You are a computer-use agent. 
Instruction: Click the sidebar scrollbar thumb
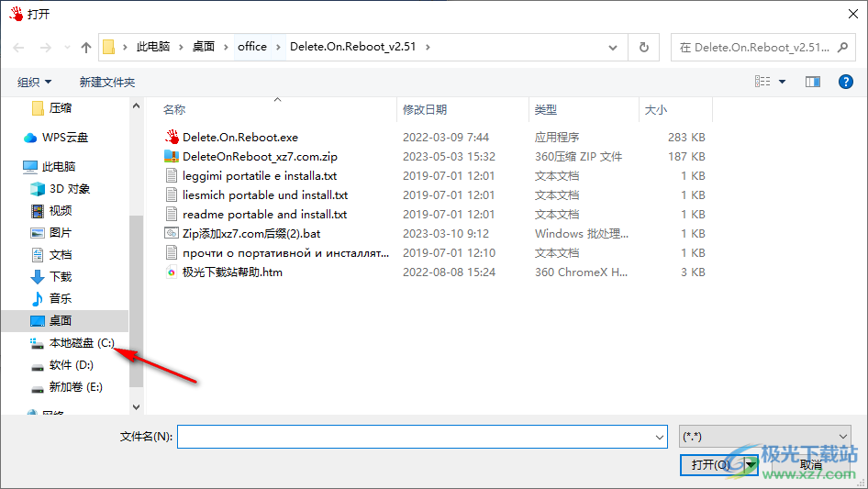pyautogui.click(x=136, y=301)
